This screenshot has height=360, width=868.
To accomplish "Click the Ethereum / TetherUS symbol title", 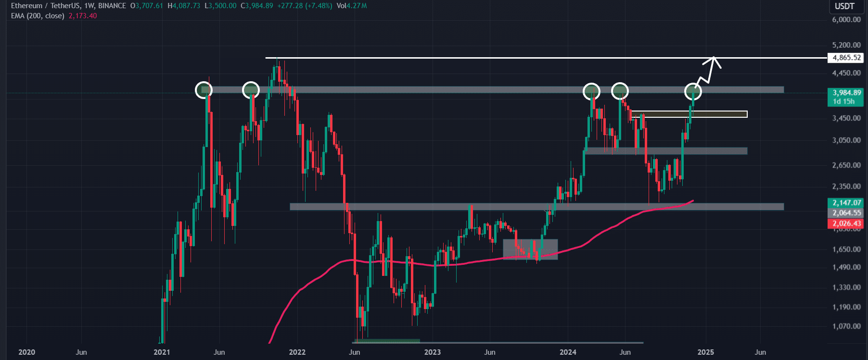I will point(44,6).
